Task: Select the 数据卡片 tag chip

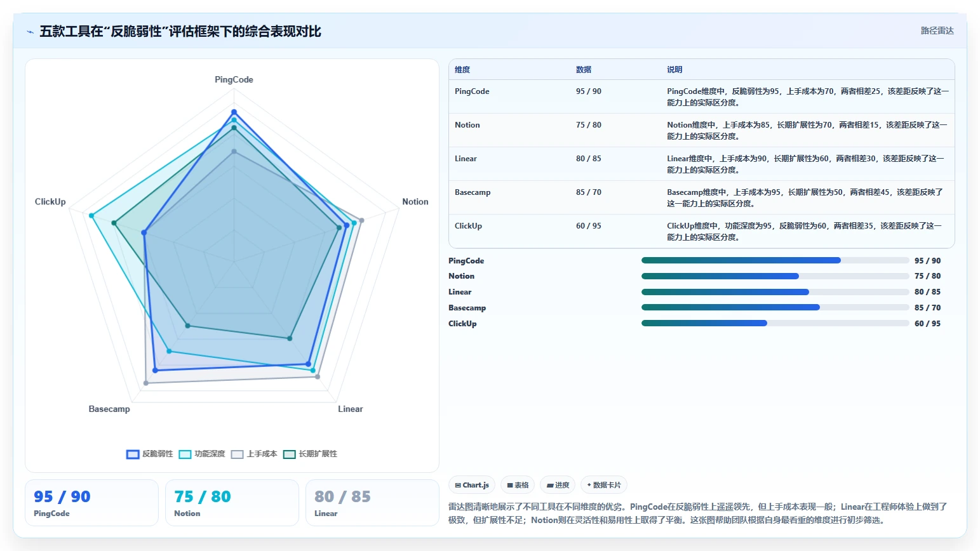Action: point(603,485)
